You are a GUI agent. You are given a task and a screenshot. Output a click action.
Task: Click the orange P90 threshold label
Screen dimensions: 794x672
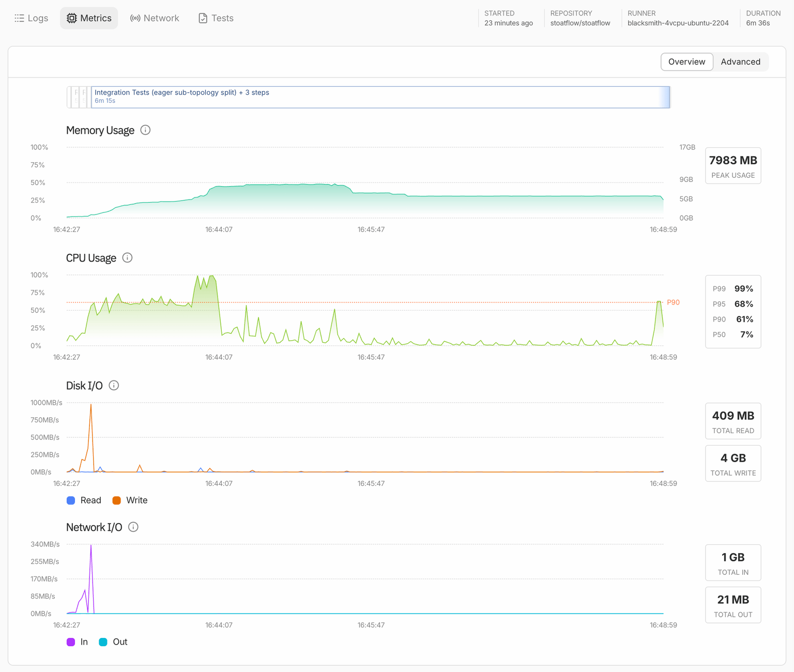coord(673,302)
